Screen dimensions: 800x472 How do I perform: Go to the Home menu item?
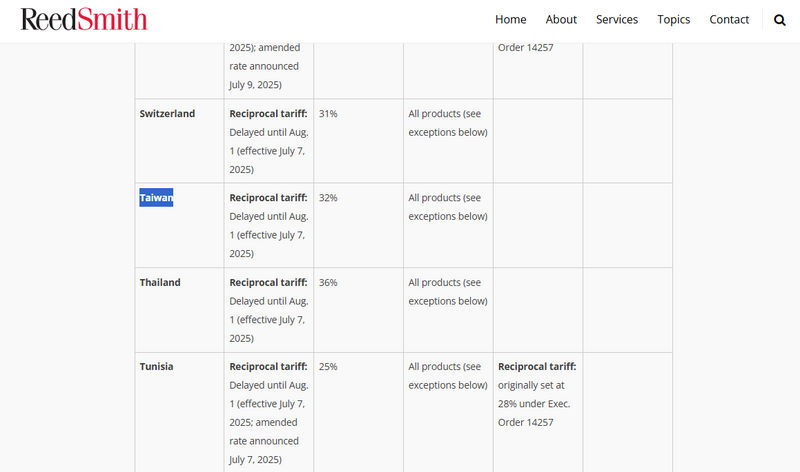coord(510,19)
